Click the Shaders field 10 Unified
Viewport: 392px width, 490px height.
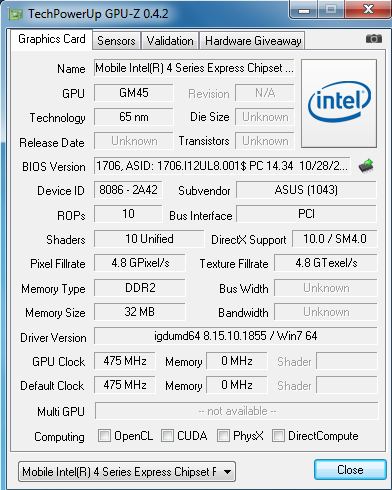point(149,239)
